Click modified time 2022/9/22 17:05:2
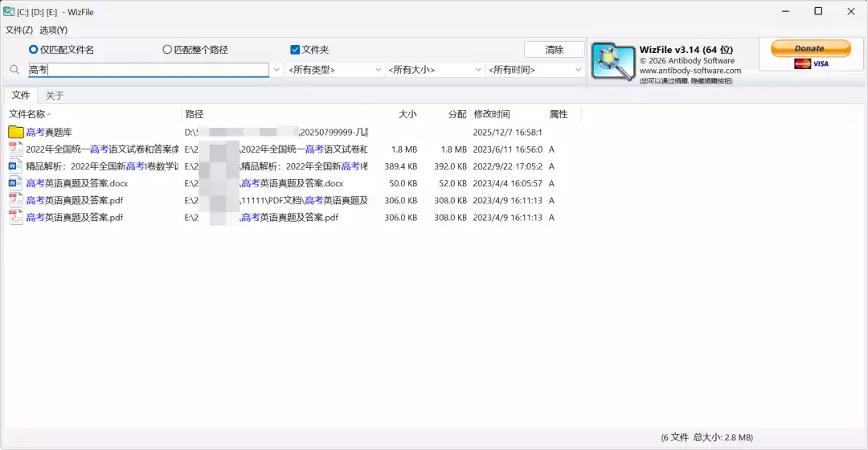The width and height of the screenshot is (868, 450). tap(507, 166)
